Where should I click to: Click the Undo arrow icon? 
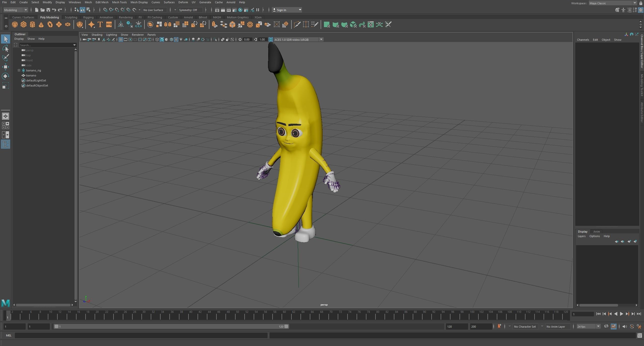(54, 10)
